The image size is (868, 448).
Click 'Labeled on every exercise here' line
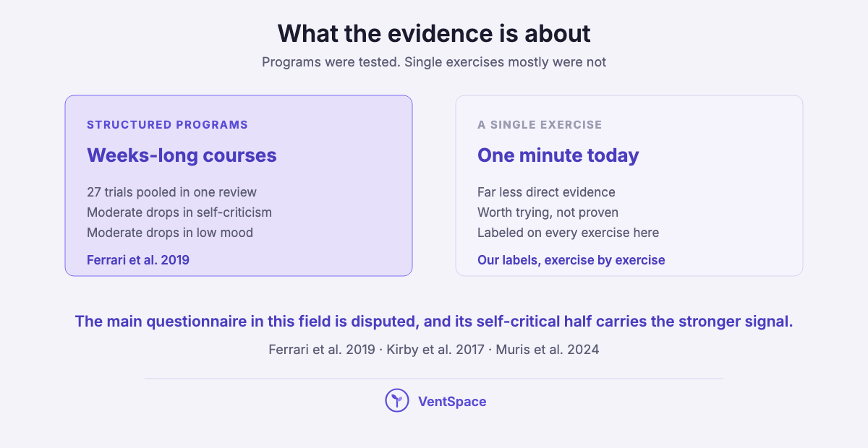[568, 233]
